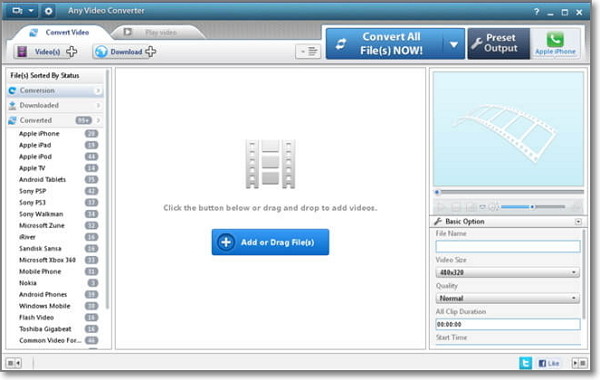
Task: Select the Converted status category
Action: (55, 120)
